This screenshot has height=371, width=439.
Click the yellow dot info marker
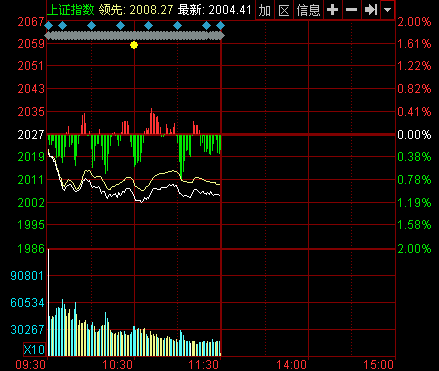tap(134, 45)
